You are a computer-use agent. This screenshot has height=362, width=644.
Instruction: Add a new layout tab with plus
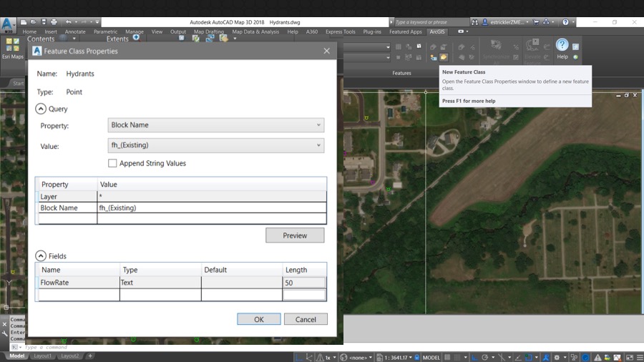coord(90,356)
